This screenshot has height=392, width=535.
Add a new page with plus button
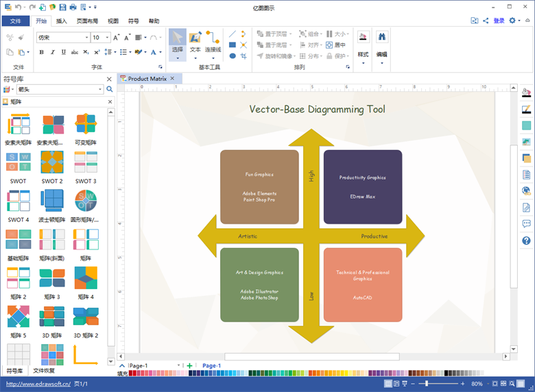click(190, 365)
